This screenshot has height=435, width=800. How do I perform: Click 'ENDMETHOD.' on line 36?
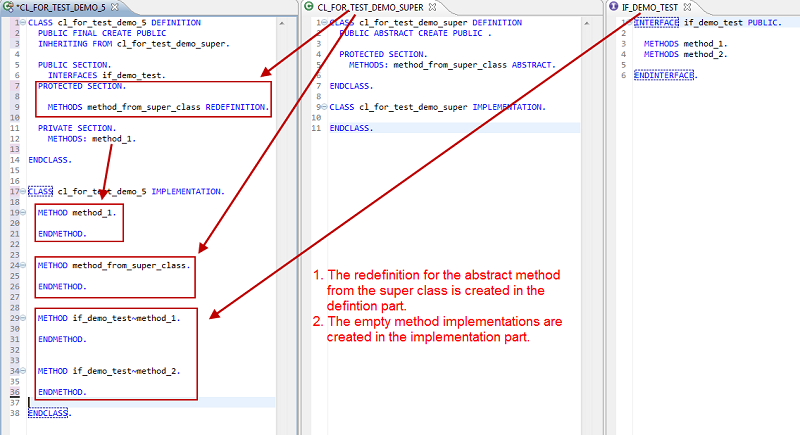62,392
